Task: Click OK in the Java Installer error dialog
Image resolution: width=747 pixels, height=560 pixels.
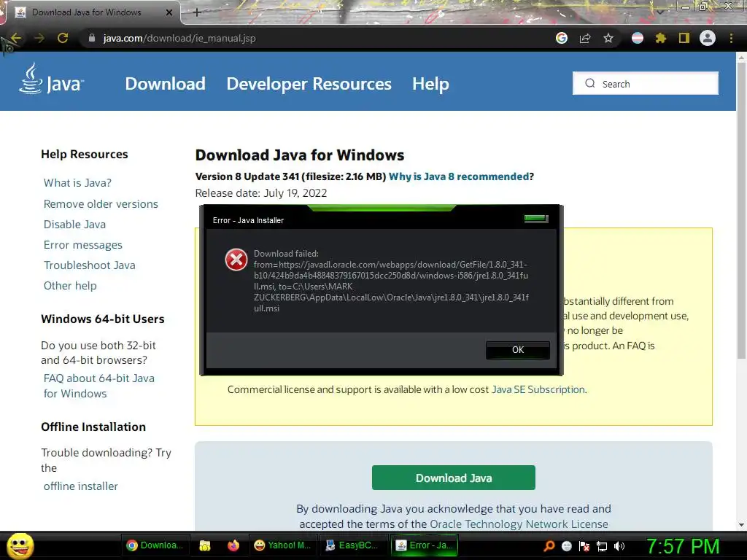Action: click(x=518, y=350)
